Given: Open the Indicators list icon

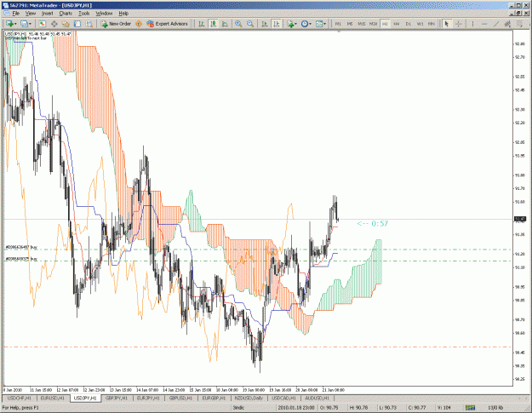Looking at the screenshot, I should (290, 24).
